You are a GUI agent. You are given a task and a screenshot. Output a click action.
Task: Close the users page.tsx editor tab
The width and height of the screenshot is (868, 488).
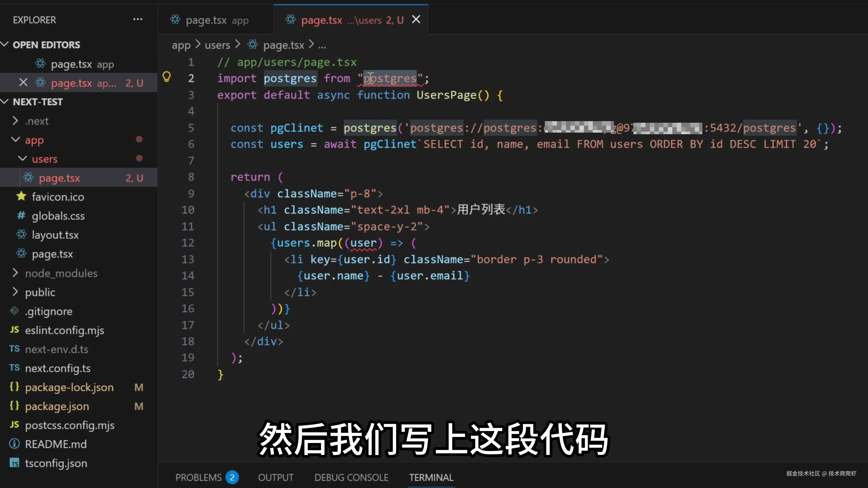416,19
